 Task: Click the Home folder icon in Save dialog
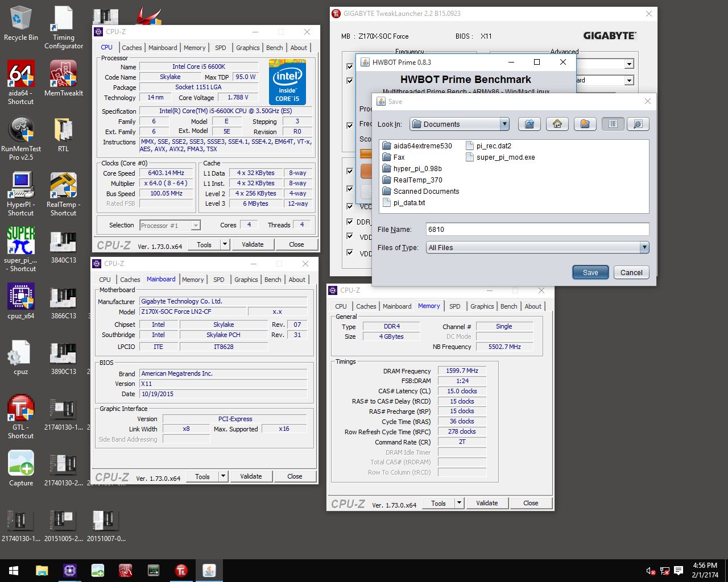[x=557, y=124]
